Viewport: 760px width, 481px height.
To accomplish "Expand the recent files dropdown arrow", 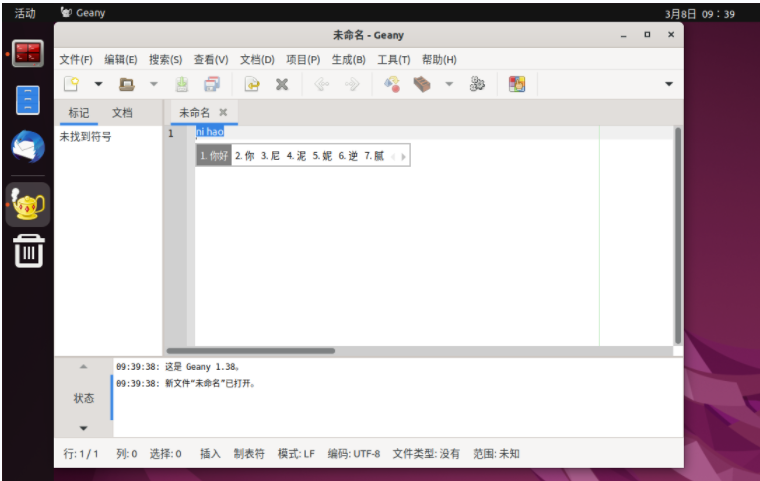I will [x=154, y=84].
